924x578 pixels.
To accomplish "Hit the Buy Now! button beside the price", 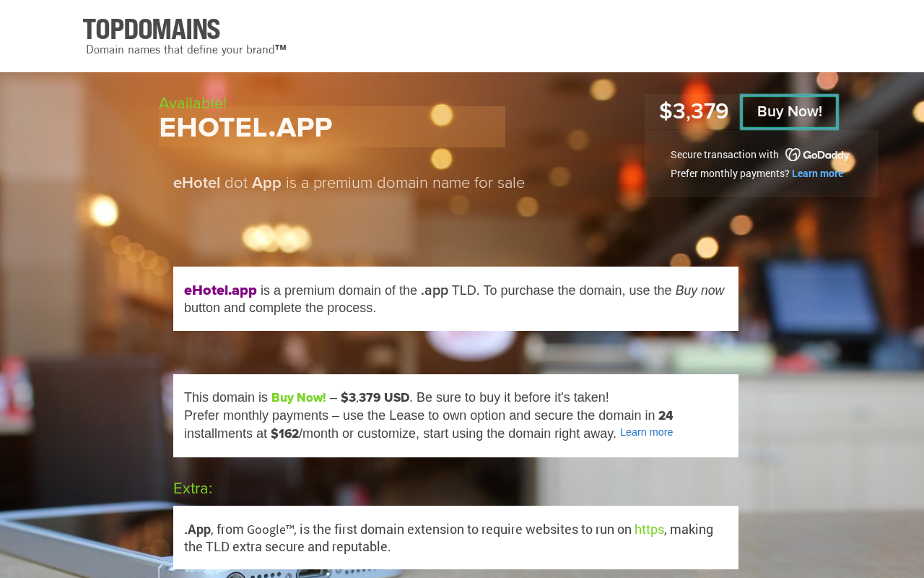I will pyautogui.click(x=789, y=112).
